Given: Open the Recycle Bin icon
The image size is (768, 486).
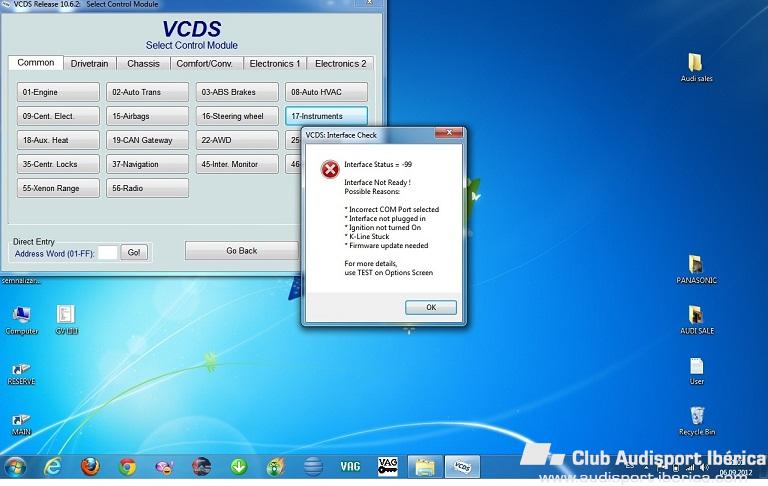Looking at the screenshot, I should pos(696,420).
